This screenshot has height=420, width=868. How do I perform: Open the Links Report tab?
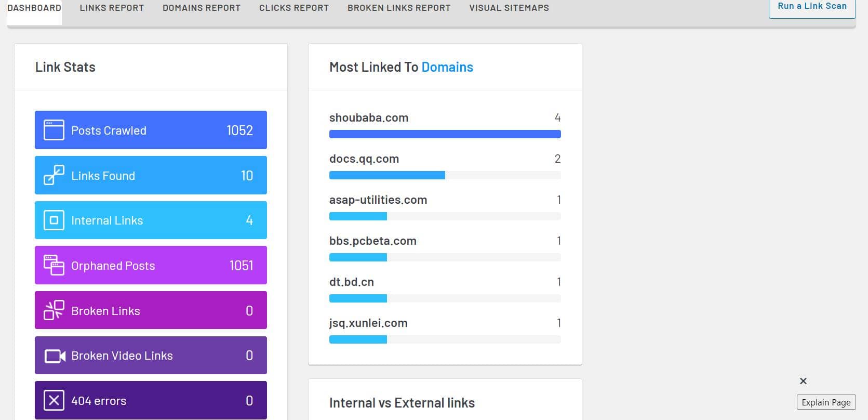[x=112, y=8]
